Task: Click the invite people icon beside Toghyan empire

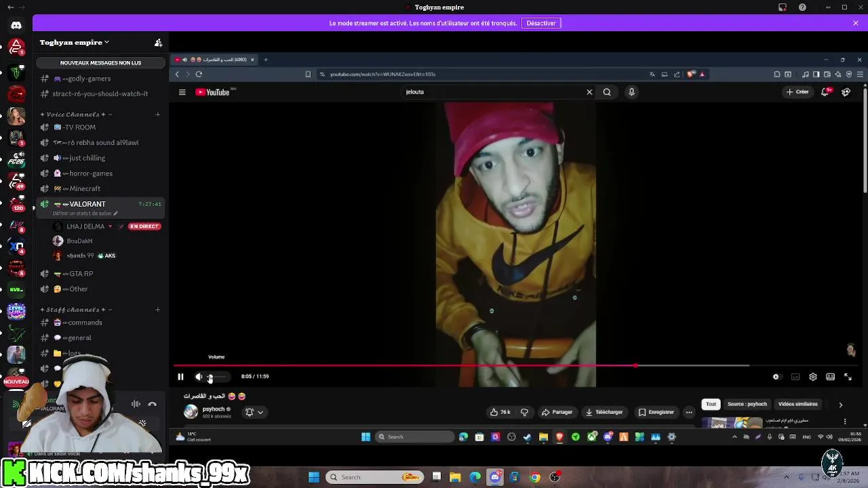Action: pyautogui.click(x=158, y=43)
